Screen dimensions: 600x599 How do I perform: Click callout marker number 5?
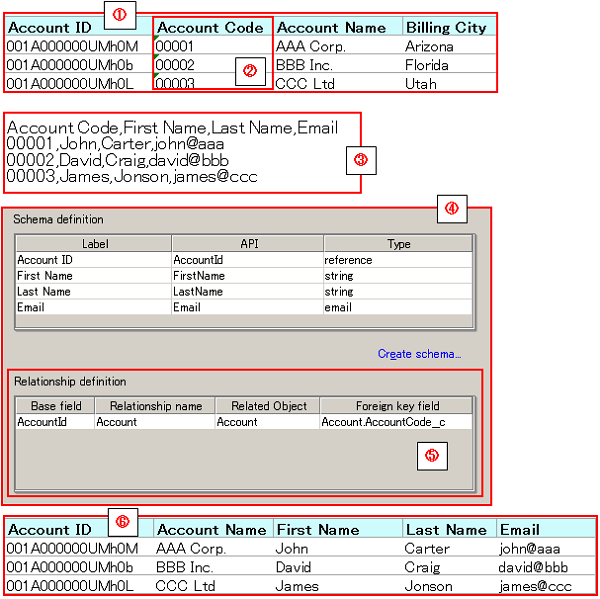431,455
